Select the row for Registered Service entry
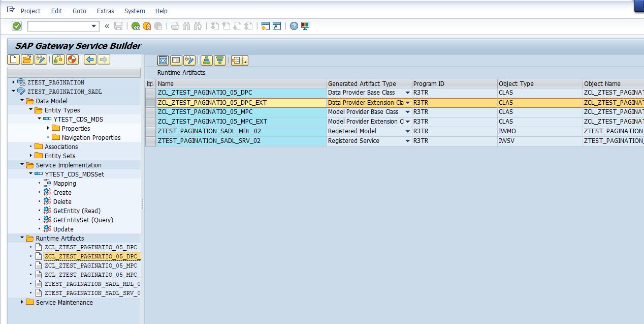 tap(150, 140)
